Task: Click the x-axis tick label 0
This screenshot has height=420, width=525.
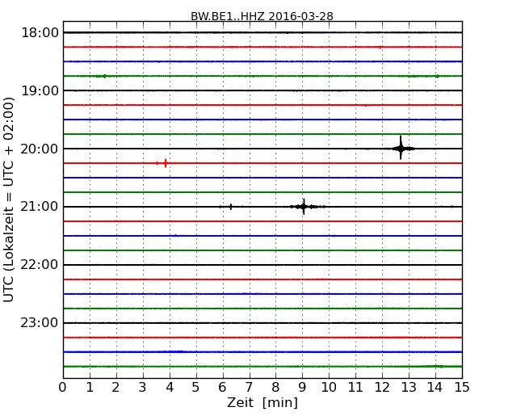Action: [x=63, y=388]
